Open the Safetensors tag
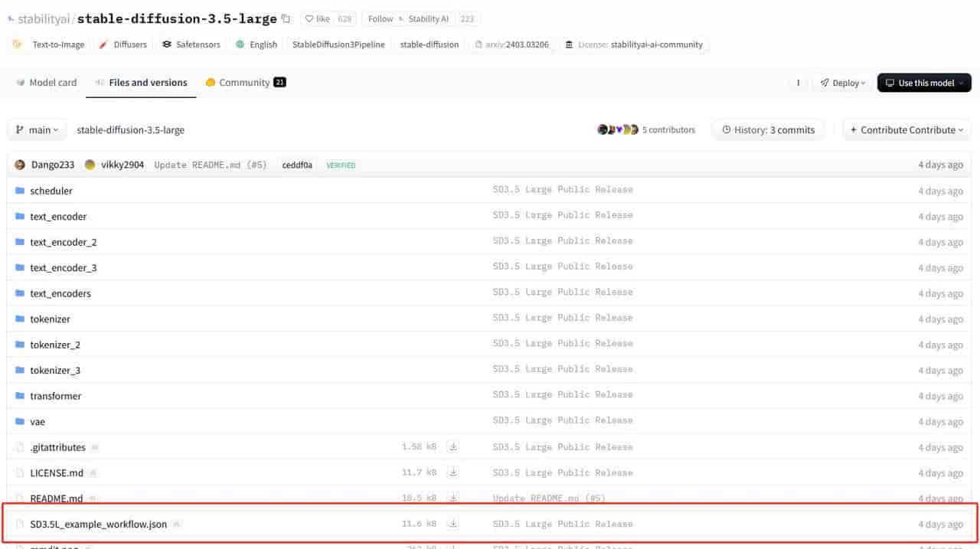This screenshot has height=549, width=980. click(190, 44)
